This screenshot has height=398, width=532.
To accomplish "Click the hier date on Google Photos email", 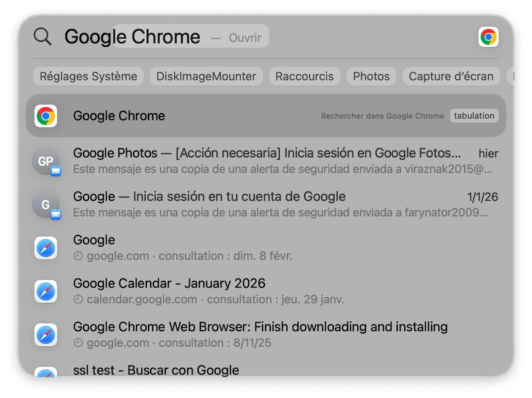I will click(488, 153).
